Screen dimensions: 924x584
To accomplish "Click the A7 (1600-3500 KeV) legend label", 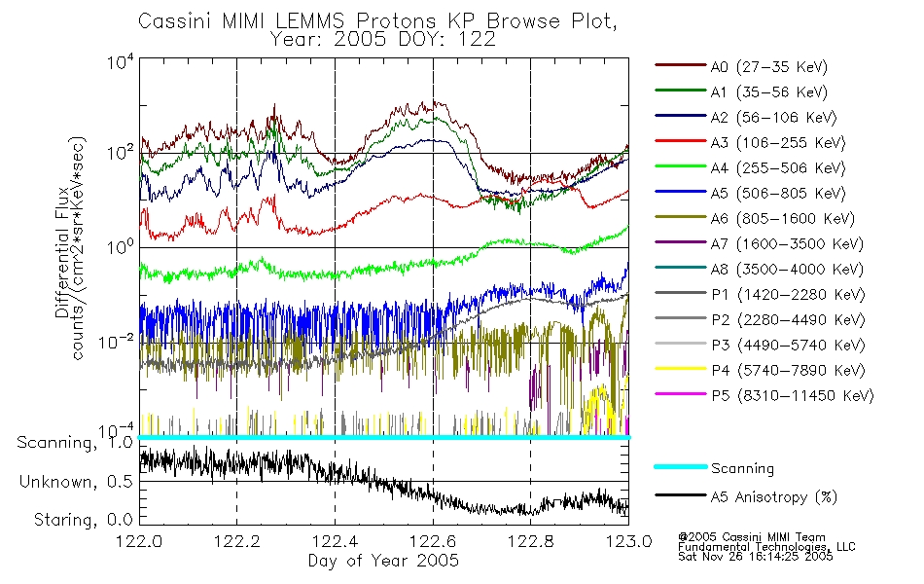I will coord(787,244).
